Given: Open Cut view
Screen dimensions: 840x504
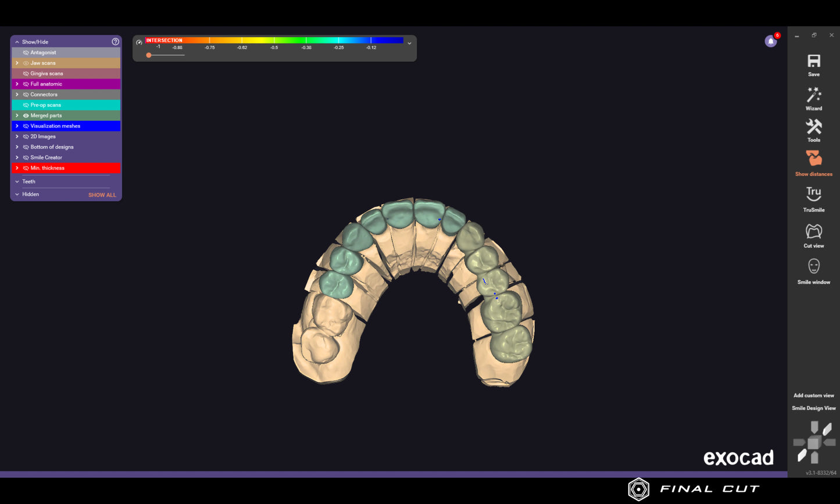Looking at the screenshot, I should pos(813,233).
